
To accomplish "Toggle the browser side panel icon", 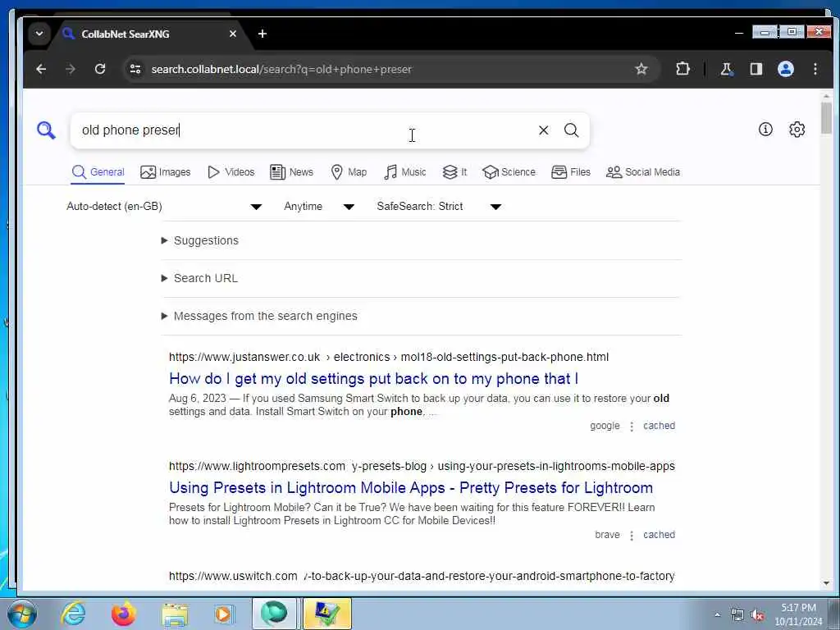I will [x=756, y=69].
